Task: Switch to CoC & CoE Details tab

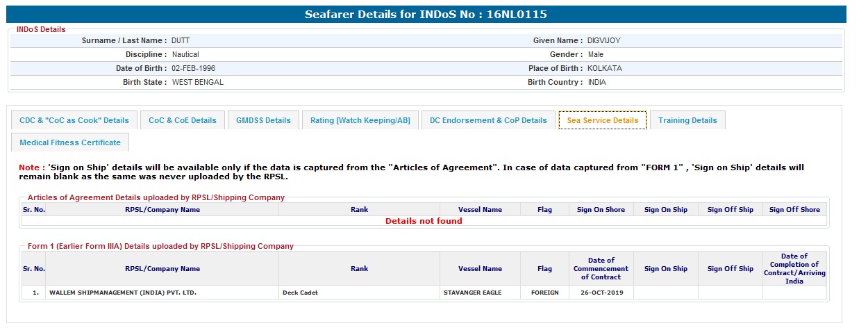Action: coord(183,120)
